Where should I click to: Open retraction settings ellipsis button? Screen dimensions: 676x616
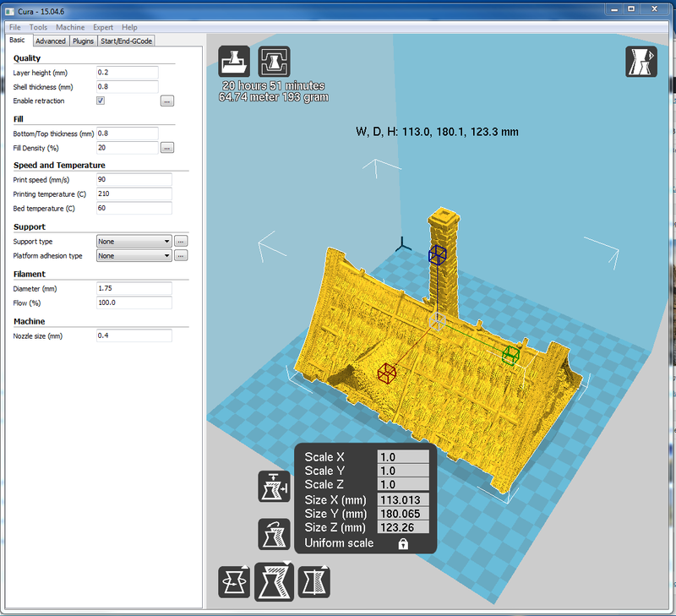click(x=167, y=101)
